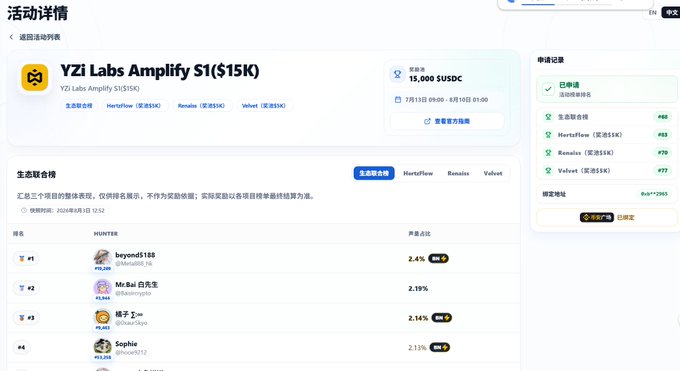This screenshot has width=680, height=371.
Task: Click the trophy icon beside 15,000 $USDC
Action: tap(397, 74)
